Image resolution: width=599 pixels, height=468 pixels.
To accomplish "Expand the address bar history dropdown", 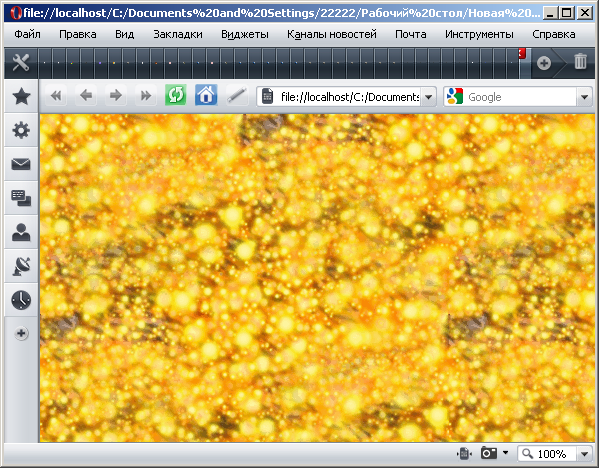I will (429, 97).
